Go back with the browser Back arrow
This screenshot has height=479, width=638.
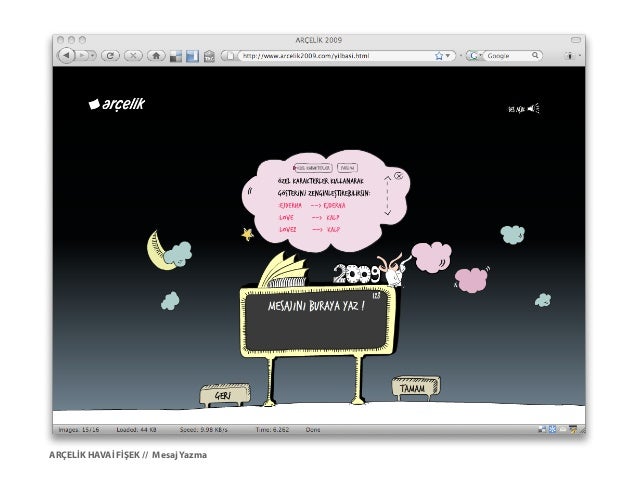coord(67,55)
